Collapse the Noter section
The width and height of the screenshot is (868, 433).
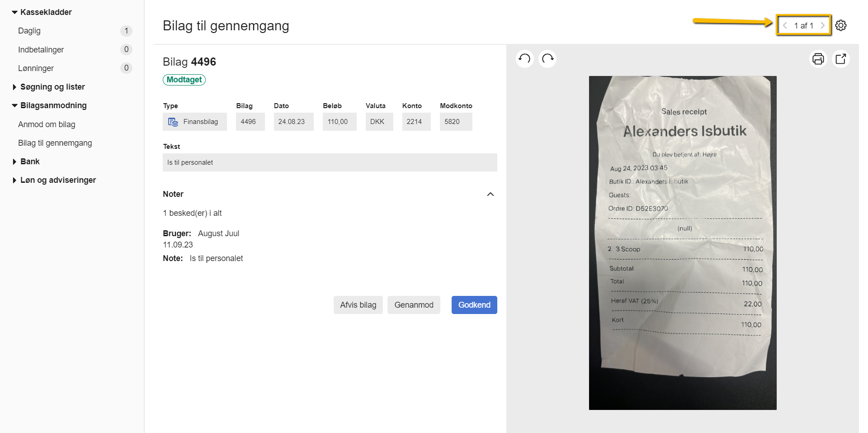tap(490, 194)
